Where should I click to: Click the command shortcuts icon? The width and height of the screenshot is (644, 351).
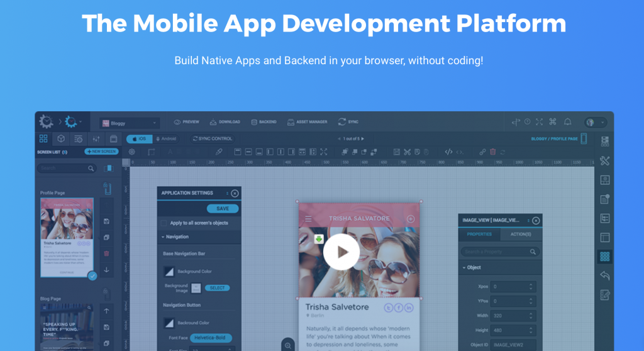[x=553, y=121]
